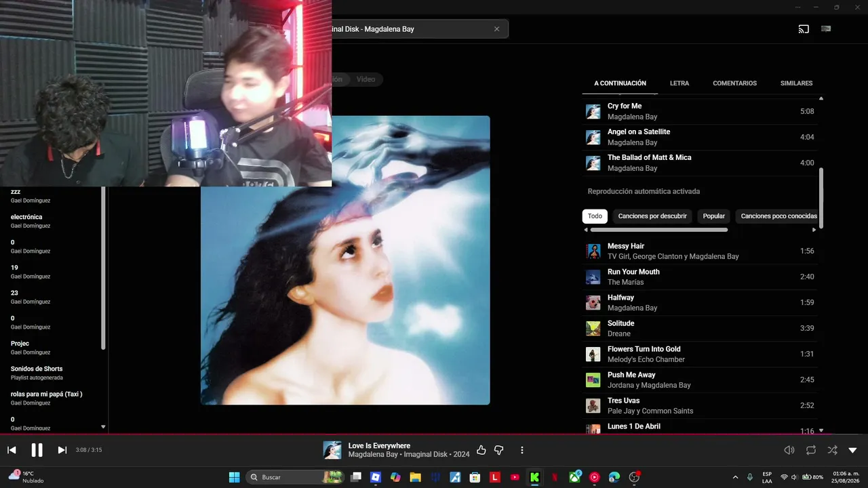Collapse the player page with down arrow
The width and height of the screenshot is (868, 488).
tap(853, 450)
